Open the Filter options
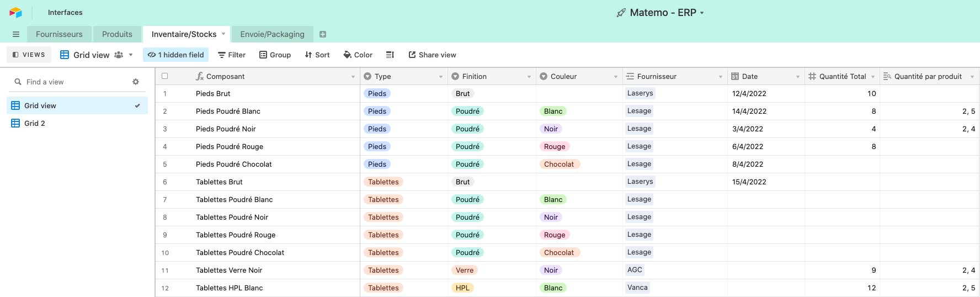The width and height of the screenshot is (980, 297). 232,55
